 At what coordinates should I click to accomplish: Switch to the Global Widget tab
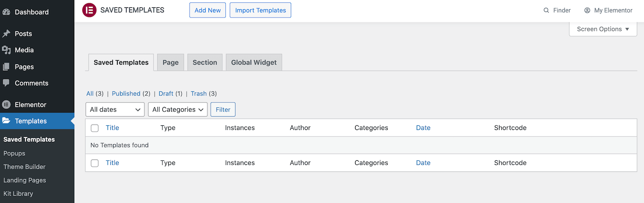coord(254,62)
